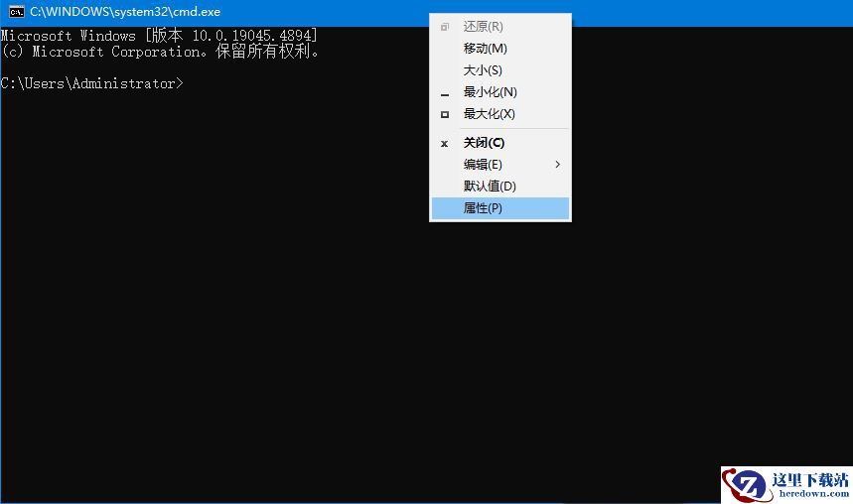
Task: Select 最小化(N) menu entry
Action: coord(499,92)
